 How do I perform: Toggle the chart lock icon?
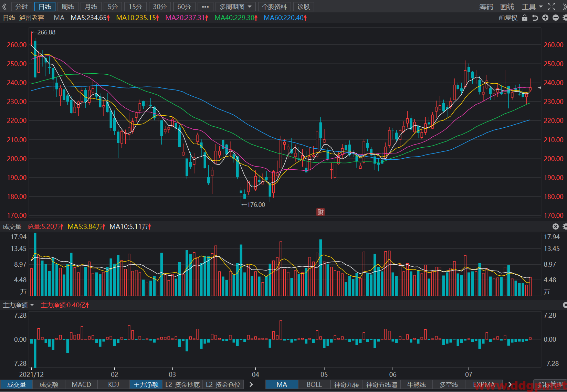525,18
